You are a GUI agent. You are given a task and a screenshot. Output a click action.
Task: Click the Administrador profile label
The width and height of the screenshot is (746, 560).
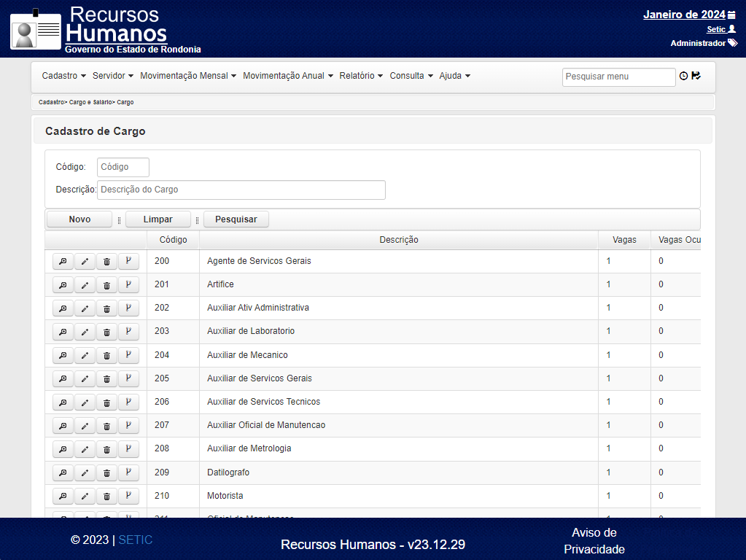tap(698, 43)
